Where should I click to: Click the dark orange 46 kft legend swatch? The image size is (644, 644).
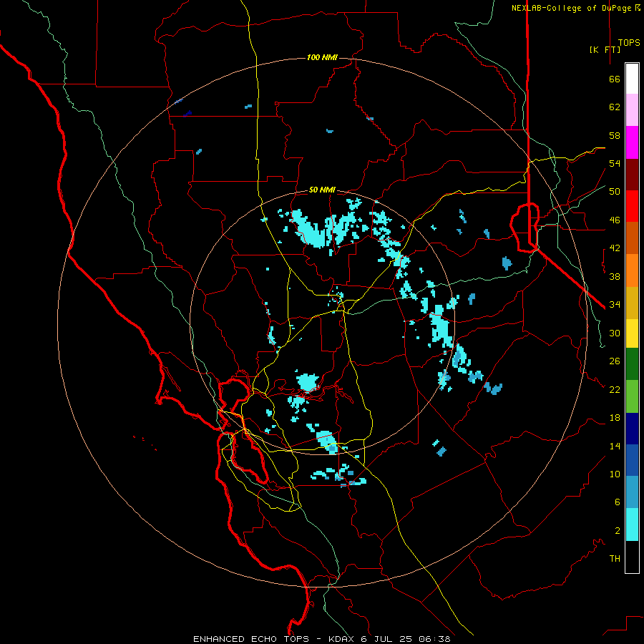pyautogui.click(x=632, y=238)
